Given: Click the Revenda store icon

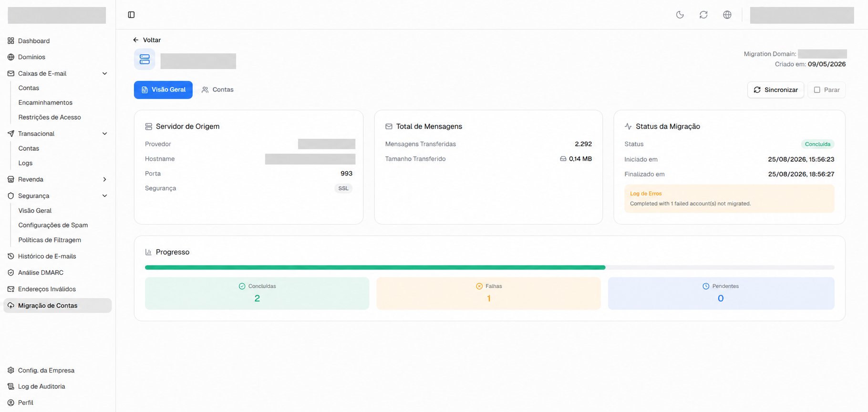Looking at the screenshot, I should point(11,179).
